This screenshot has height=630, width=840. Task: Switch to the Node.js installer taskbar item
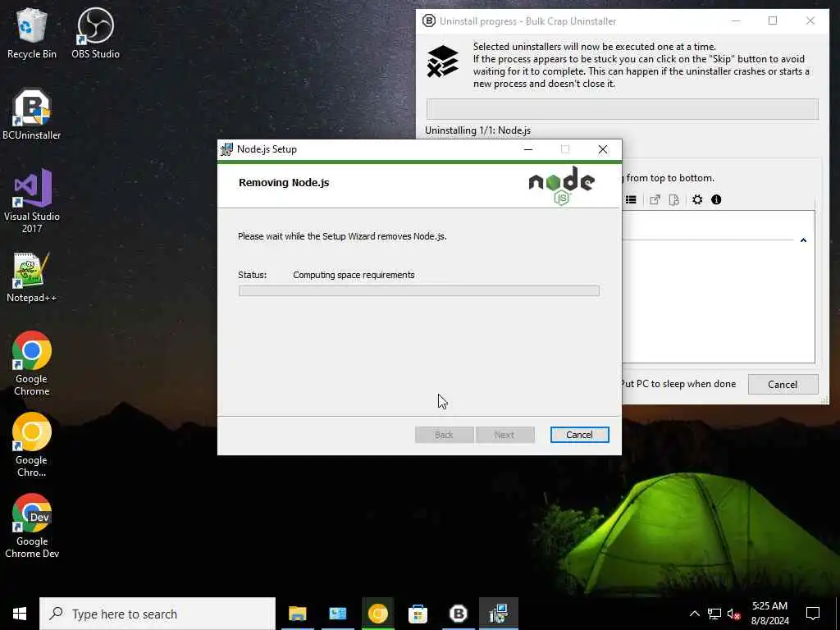(498, 614)
